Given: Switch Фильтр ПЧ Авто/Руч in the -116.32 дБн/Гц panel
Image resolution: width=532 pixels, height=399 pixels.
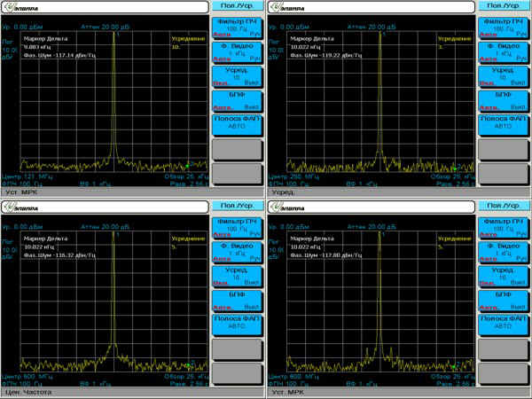Looking at the screenshot, I should (x=236, y=226).
